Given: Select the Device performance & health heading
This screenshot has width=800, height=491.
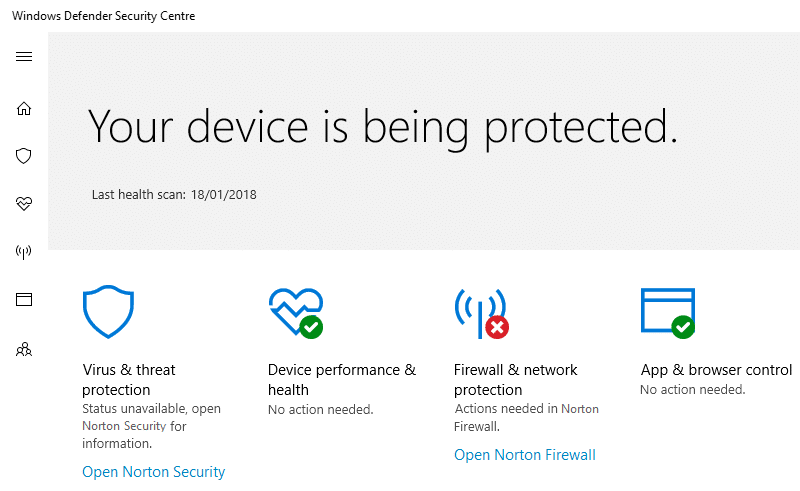Looking at the screenshot, I should (341, 380).
